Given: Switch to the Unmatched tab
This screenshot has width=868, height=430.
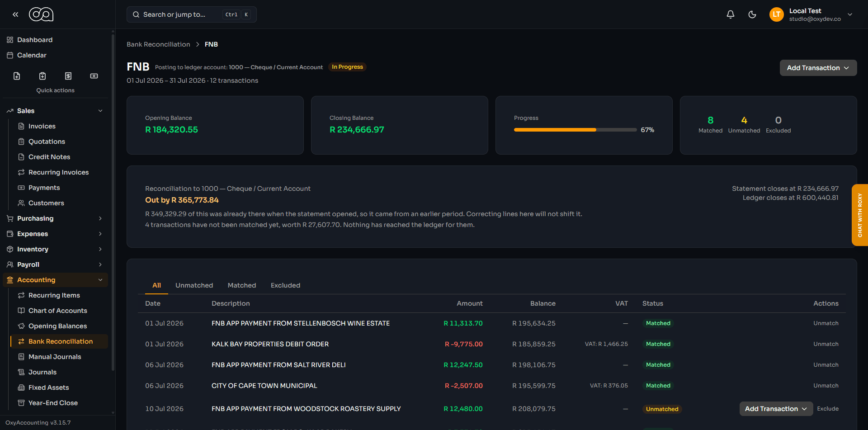Looking at the screenshot, I should click(194, 285).
